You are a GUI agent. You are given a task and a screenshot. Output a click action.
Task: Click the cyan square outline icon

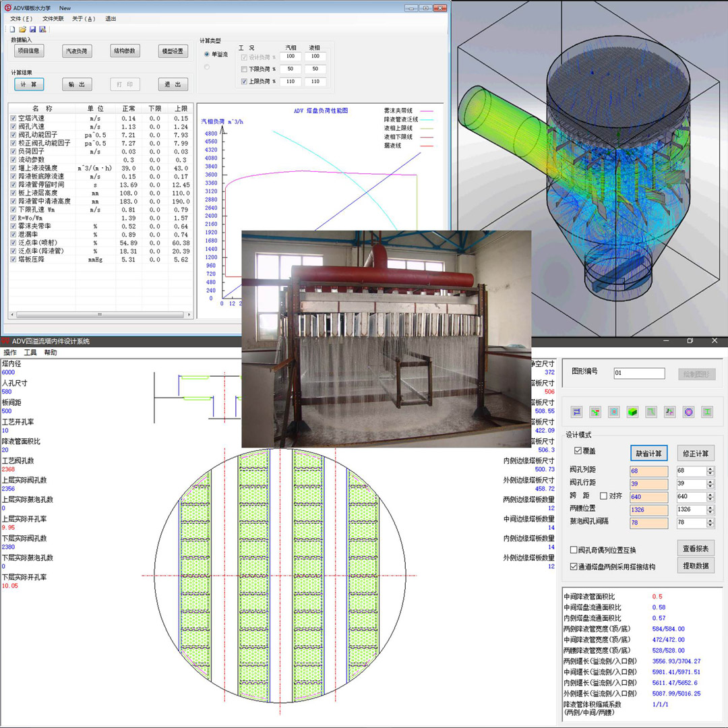[613, 412]
